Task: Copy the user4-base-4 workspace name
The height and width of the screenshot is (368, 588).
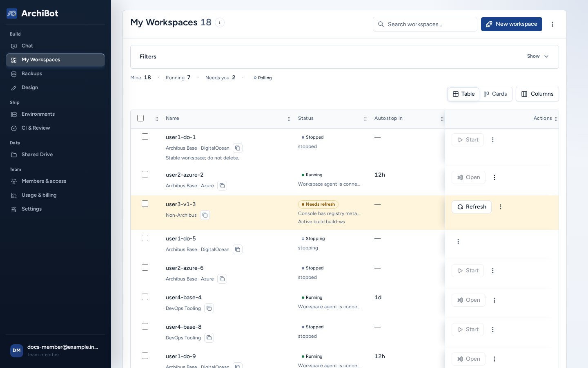Action: [x=209, y=308]
